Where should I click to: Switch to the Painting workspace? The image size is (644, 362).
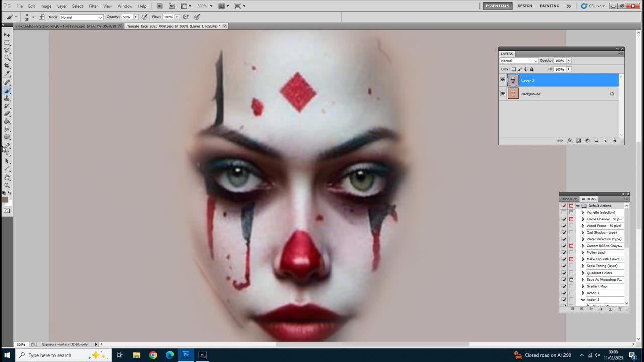[x=549, y=6]
